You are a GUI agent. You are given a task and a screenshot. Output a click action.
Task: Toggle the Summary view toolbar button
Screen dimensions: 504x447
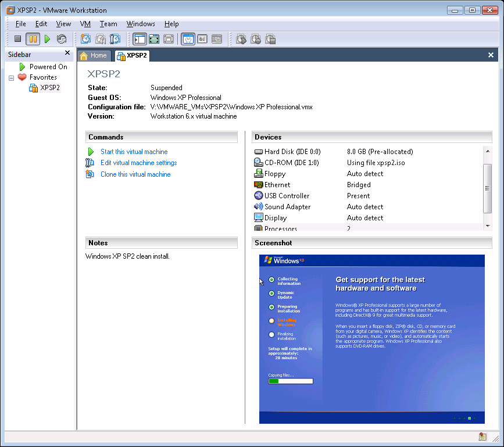coord(188,39)
